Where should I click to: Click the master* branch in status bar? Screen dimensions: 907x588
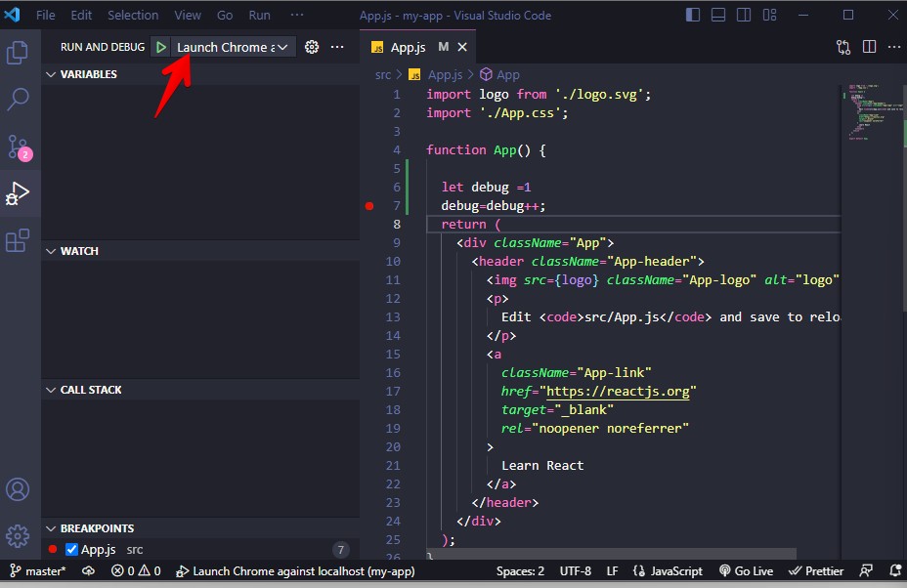tap(36, 570)
